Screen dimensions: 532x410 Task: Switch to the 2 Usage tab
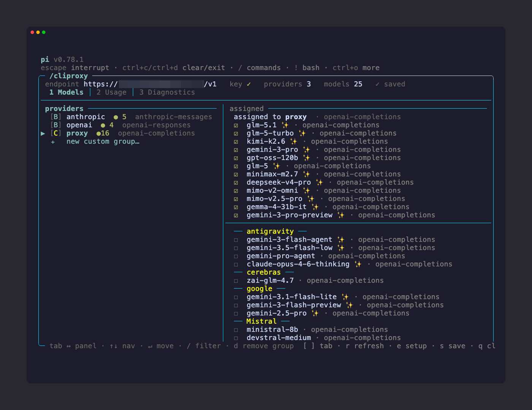pyautogui.click(x=111, y=92)
